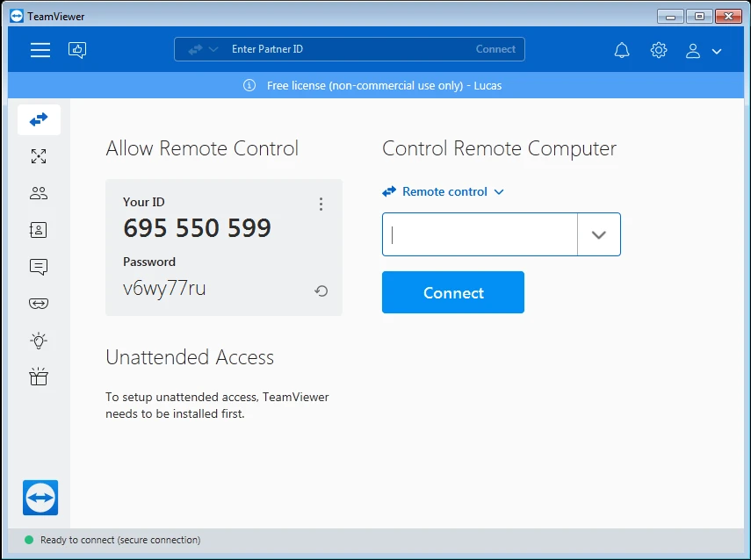Open settings gear icon
The height and width of the screenshot is (560, 751).
click(659, 50)
